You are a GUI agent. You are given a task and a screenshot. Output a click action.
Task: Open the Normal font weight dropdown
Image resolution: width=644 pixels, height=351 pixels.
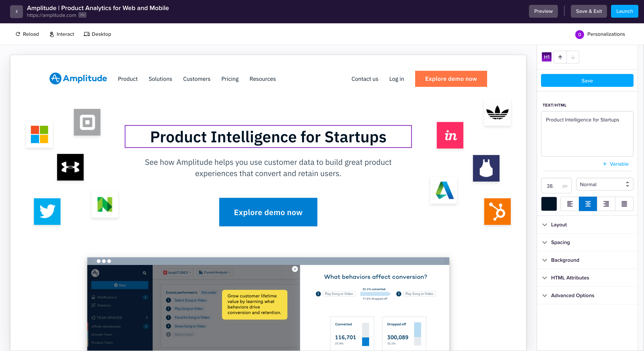point(605,184)
